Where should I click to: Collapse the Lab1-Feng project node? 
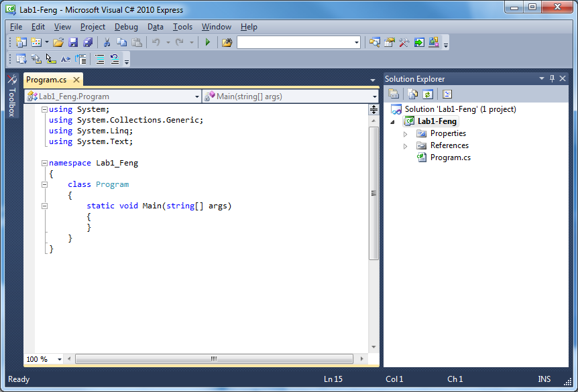pyautogui.click(x=392, y=121)
